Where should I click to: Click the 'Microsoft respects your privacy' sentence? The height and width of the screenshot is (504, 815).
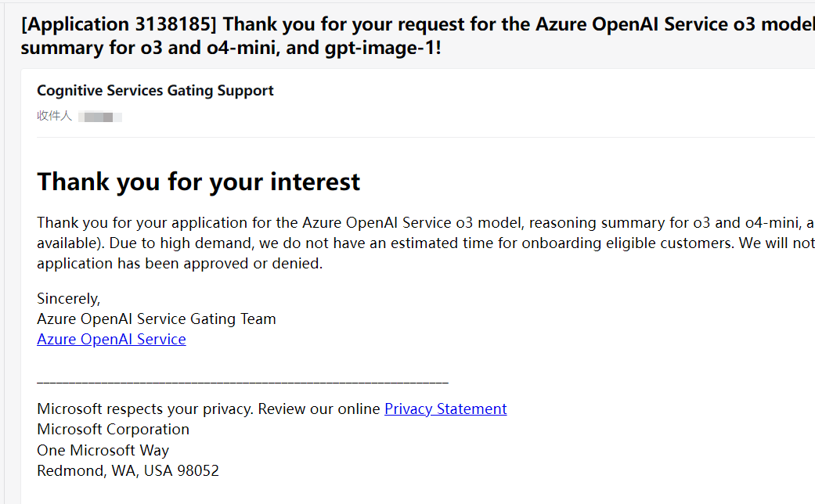coord(145,409)
